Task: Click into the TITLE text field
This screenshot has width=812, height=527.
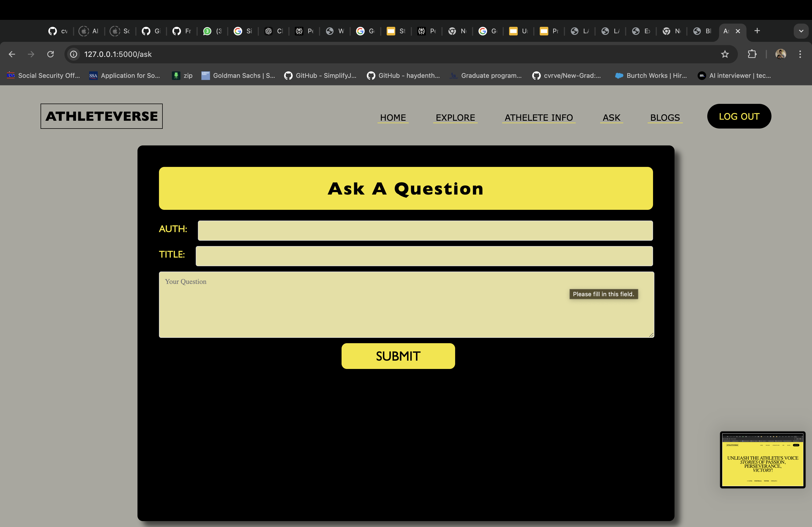Action: tap(424, 256)
